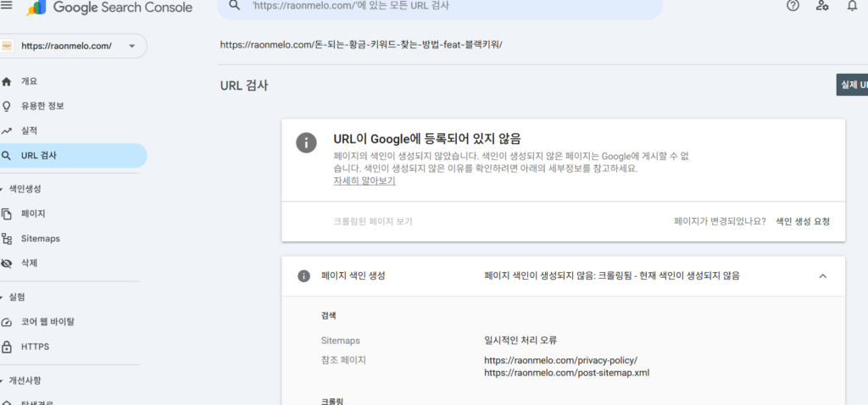Click the 페이지 색인 생성 row title
868x405 pixels.
pos(353,275)
